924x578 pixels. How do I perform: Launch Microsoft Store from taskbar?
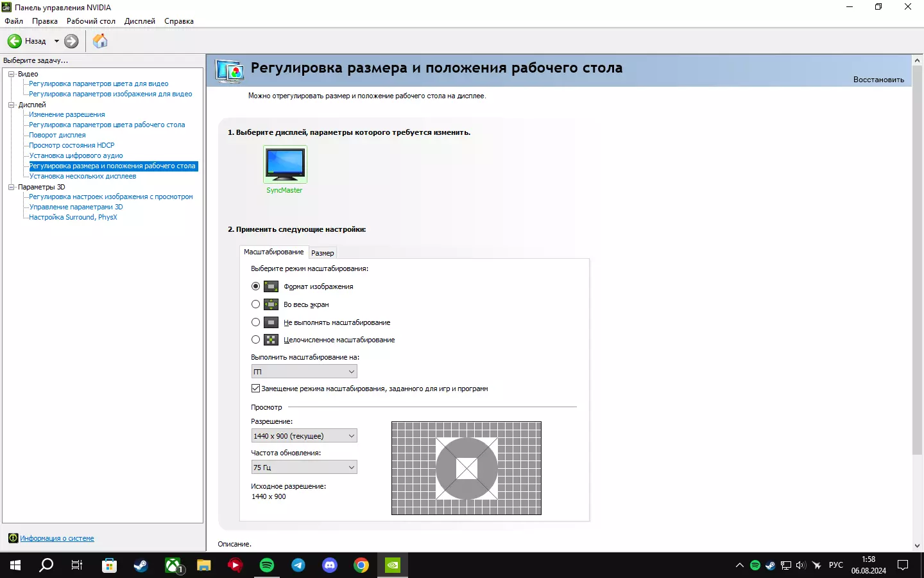coord(110,565)
